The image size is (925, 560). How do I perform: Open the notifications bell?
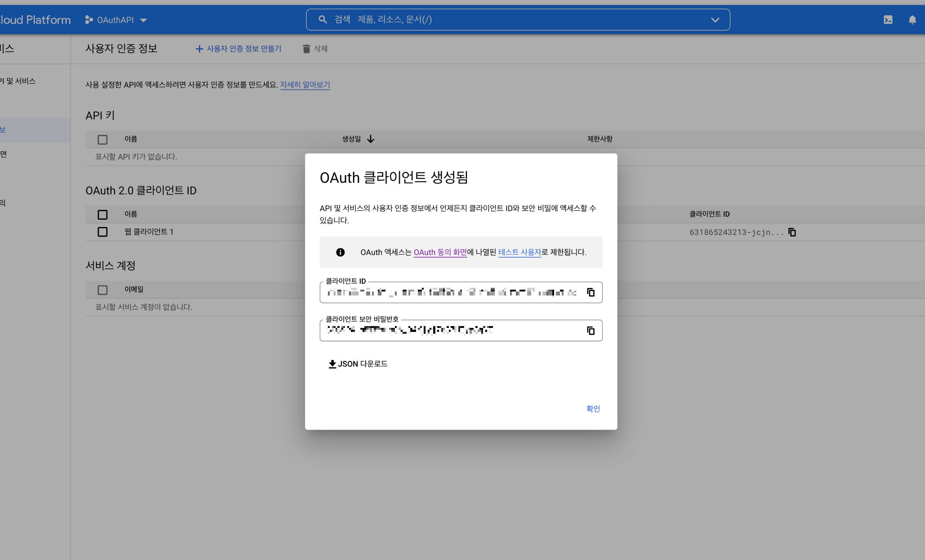(912, 20)
